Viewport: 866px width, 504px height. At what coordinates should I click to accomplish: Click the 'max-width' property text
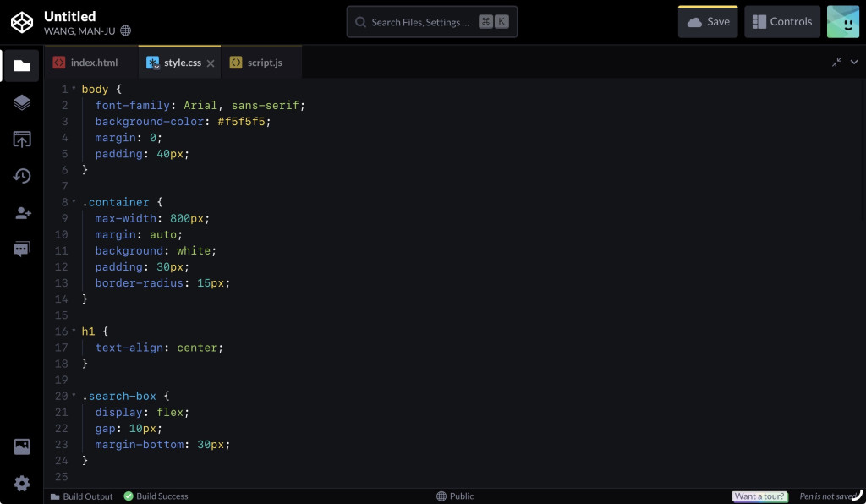pos(125,219)
